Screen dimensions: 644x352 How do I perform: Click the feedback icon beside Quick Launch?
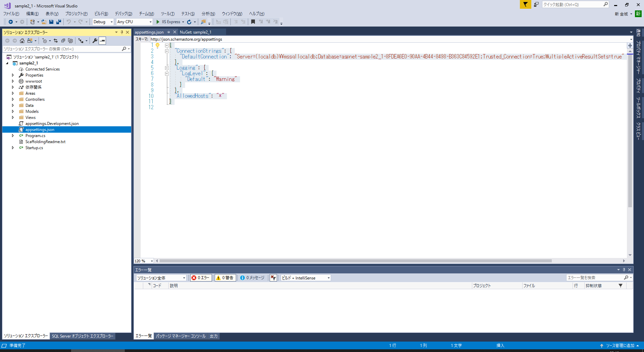click(536, 4)
